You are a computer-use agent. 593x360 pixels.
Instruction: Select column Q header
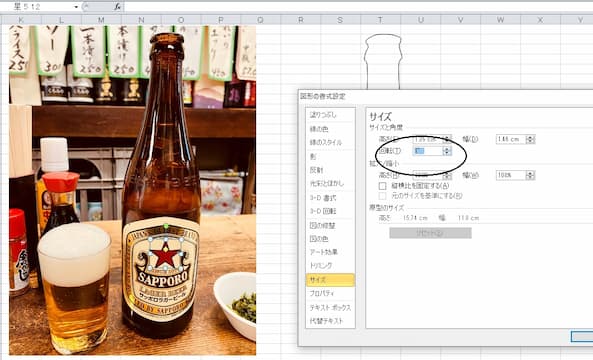[x=261, y=20]
